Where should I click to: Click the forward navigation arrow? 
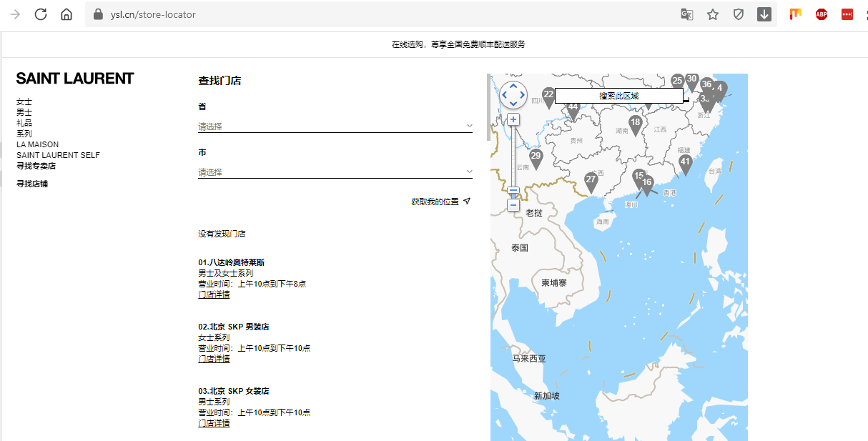[15, 14]
